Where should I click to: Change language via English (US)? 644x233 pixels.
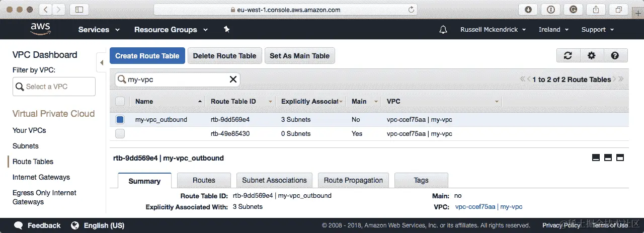104,225
